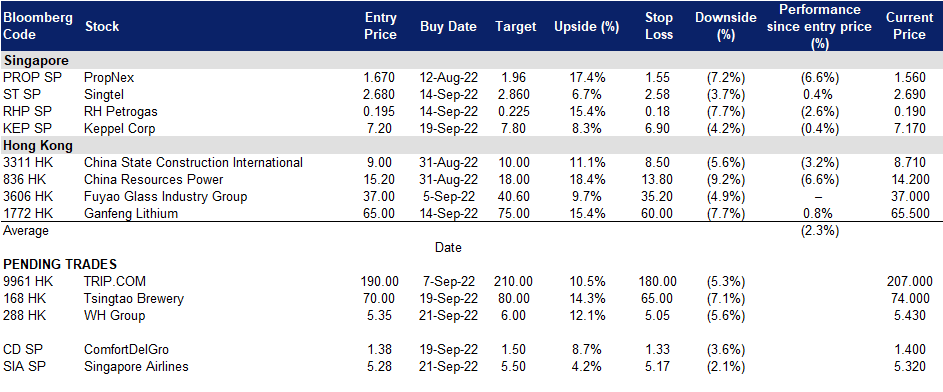Screen dimensions: 943x392
Task: Click the Hong Kong section header row
Action: point(472,145)
